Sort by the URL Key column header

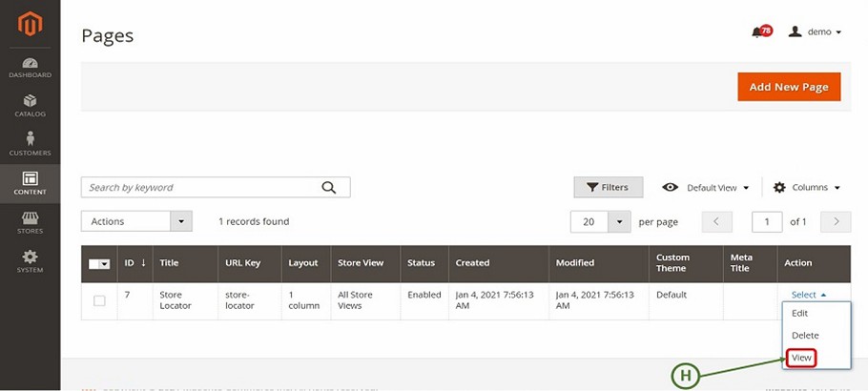tap(250, 263)
